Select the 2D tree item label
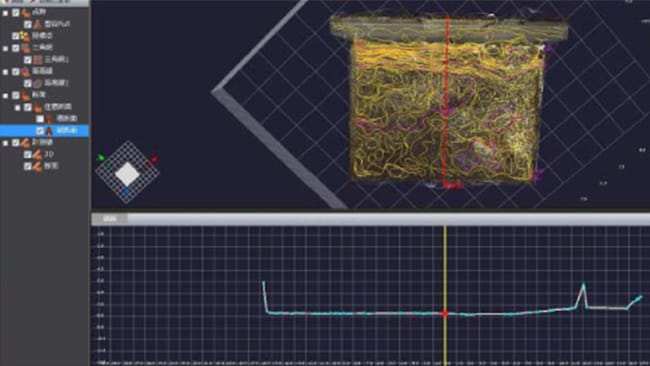 click(49, 154)
